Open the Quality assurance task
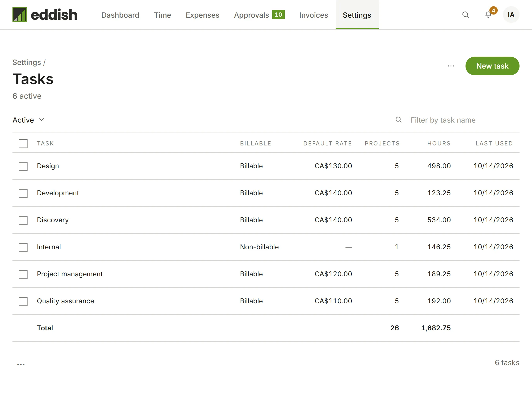The image size is (532, 401). coord(65,301)
